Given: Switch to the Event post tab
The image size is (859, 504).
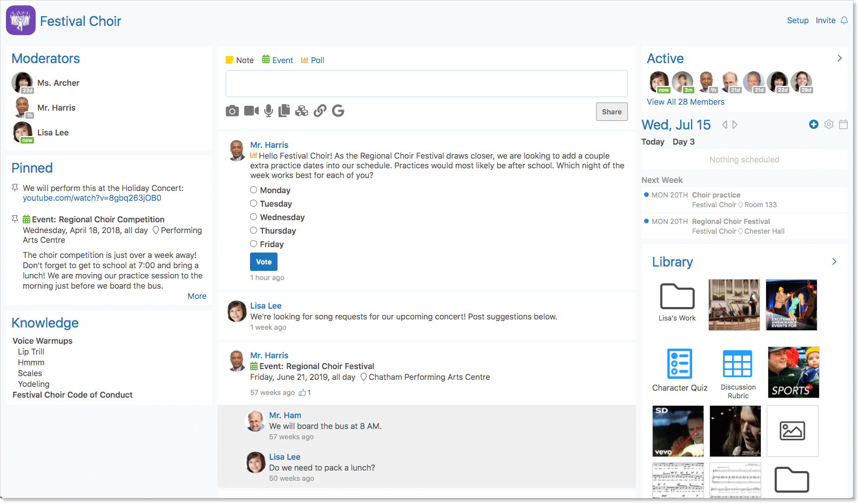Looking at the screenshot, I should [278, 60].
